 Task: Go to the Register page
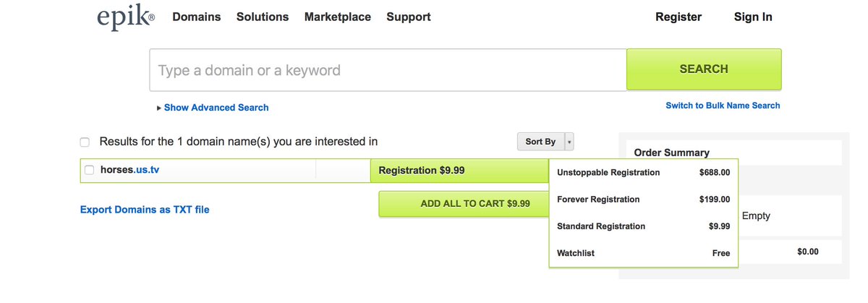pos(678,17)
